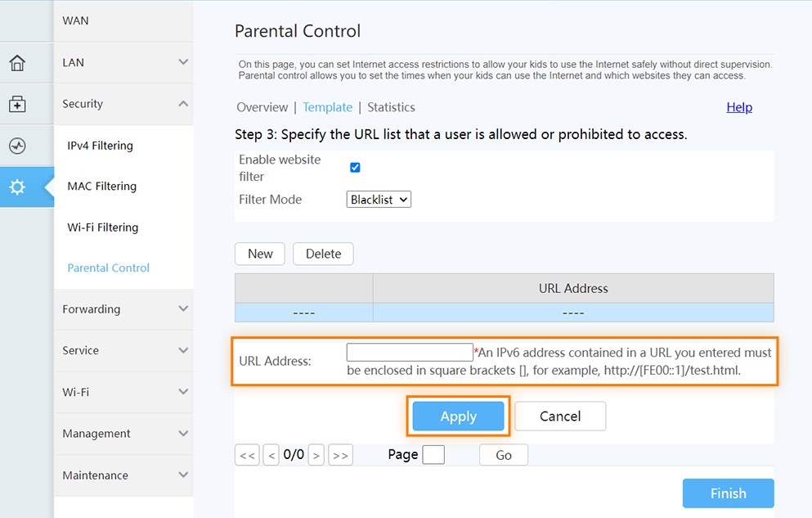Expand the LAN menu section

[x=123, y=63]
